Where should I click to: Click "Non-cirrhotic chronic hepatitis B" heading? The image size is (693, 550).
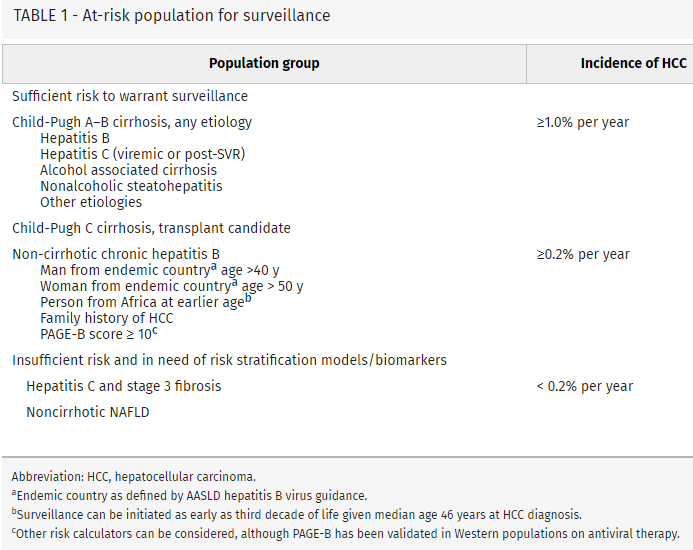coord(116,254)
